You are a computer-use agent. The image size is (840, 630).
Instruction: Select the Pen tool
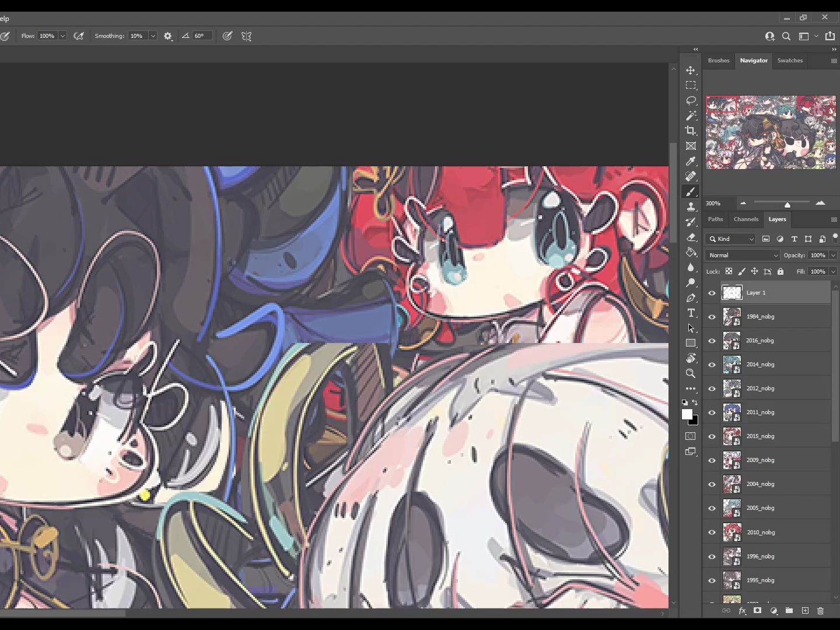tap(691, 298)
